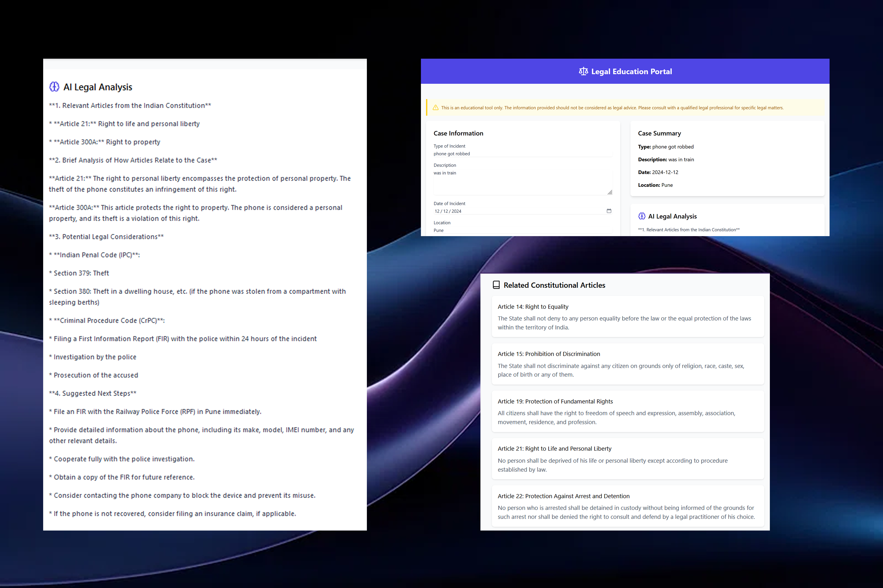The image size is (883, 588).
Task: Open the Article 15 Prohibition of Discrimination card
Action: [x=627, y=364]
